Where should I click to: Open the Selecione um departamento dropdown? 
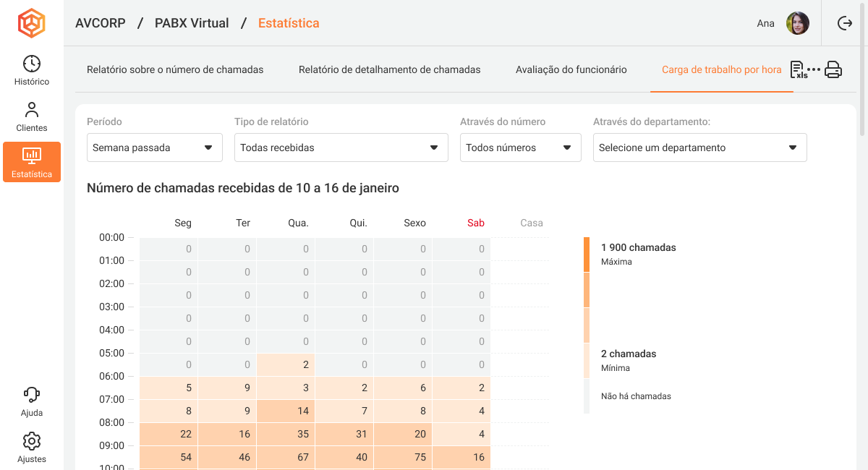699,148
